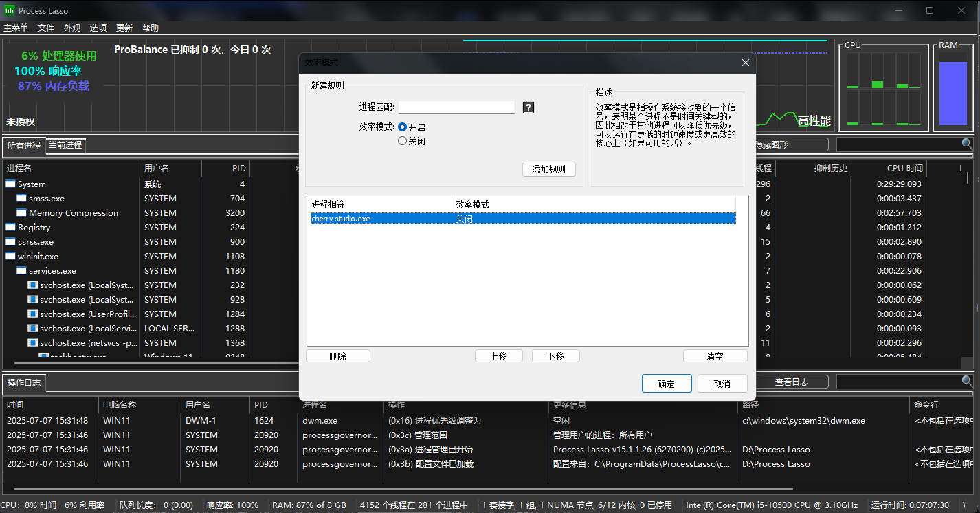The width and height of the screenshot is (980, 513).
Task: Sort by the 用户名 column in process list
Action: coord(170,168)
